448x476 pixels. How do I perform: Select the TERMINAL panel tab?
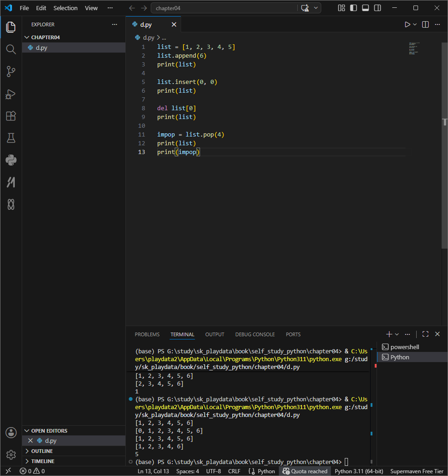(x=183, y=334)
